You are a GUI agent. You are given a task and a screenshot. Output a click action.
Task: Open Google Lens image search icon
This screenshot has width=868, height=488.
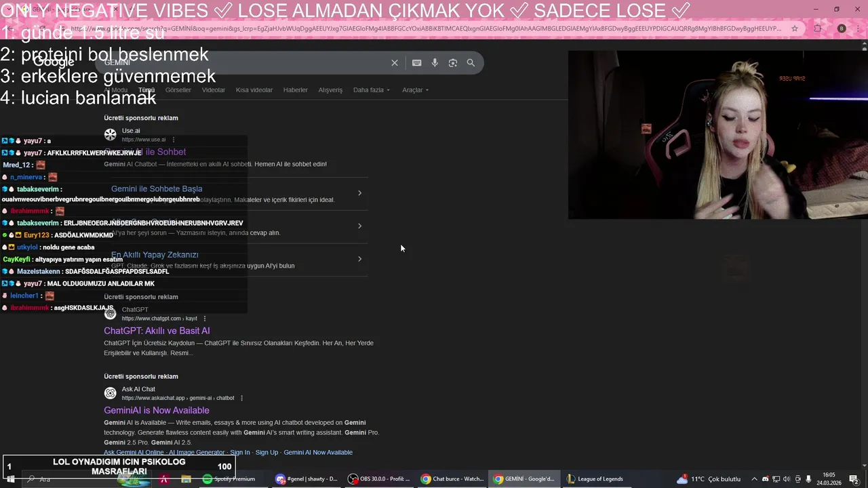pyautogui.click(x=453, y=63)
